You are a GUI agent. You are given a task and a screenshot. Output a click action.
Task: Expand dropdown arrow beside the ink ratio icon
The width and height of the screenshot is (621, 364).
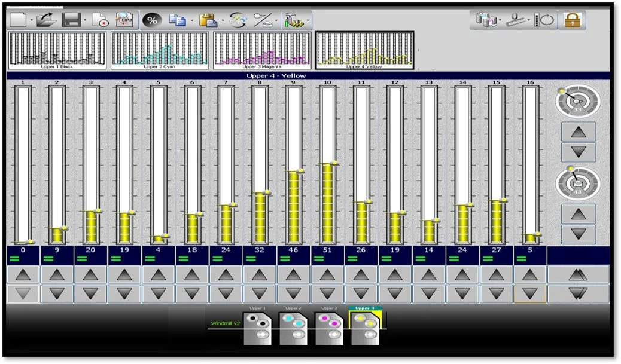(276, 20)
